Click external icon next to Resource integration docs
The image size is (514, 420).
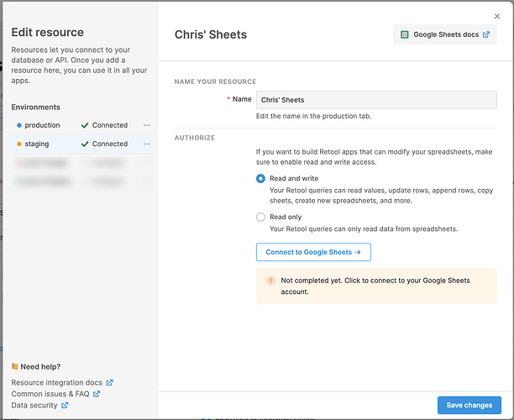coord(109,383)
